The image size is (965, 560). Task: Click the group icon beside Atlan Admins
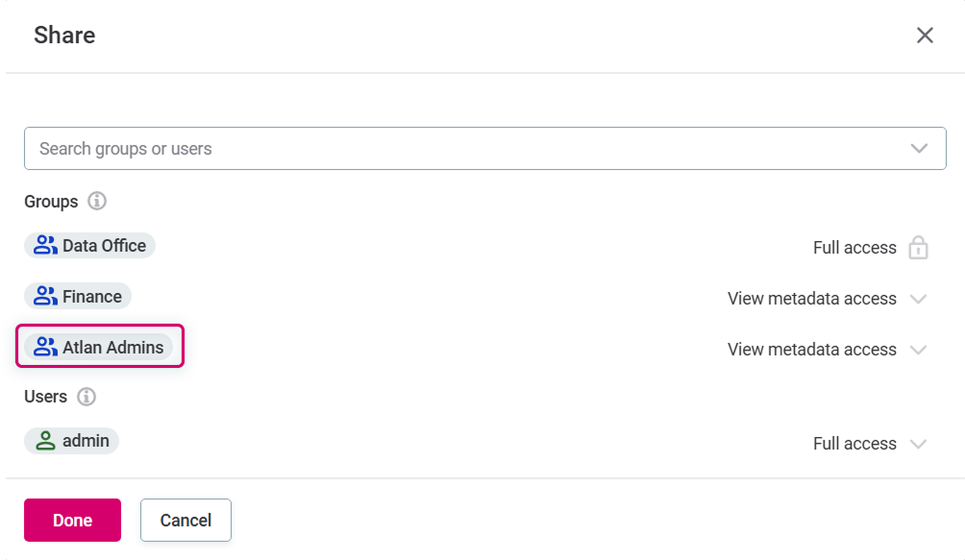tap(44, 347)
